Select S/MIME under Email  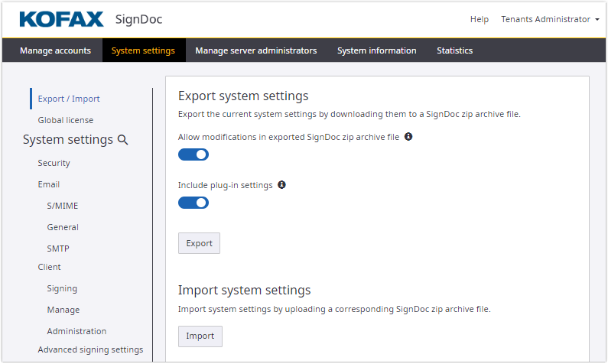click(x=63, y=206)
